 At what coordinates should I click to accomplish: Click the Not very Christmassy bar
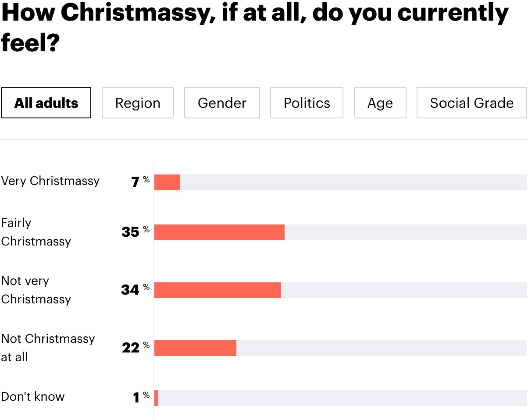tap(217, 290)
